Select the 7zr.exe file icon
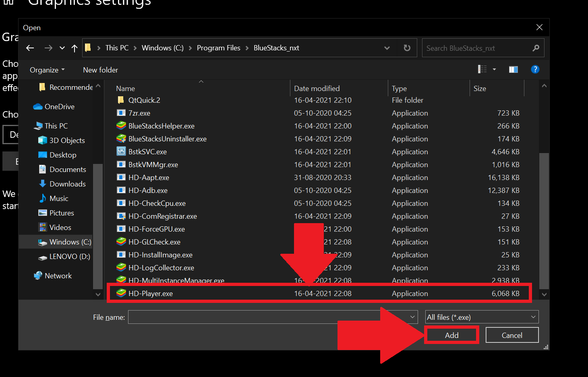 coord(121,113)
